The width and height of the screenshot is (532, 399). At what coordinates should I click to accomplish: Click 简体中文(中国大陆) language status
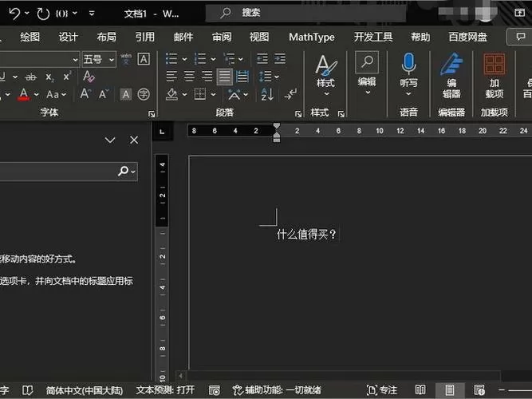point(84,390)
